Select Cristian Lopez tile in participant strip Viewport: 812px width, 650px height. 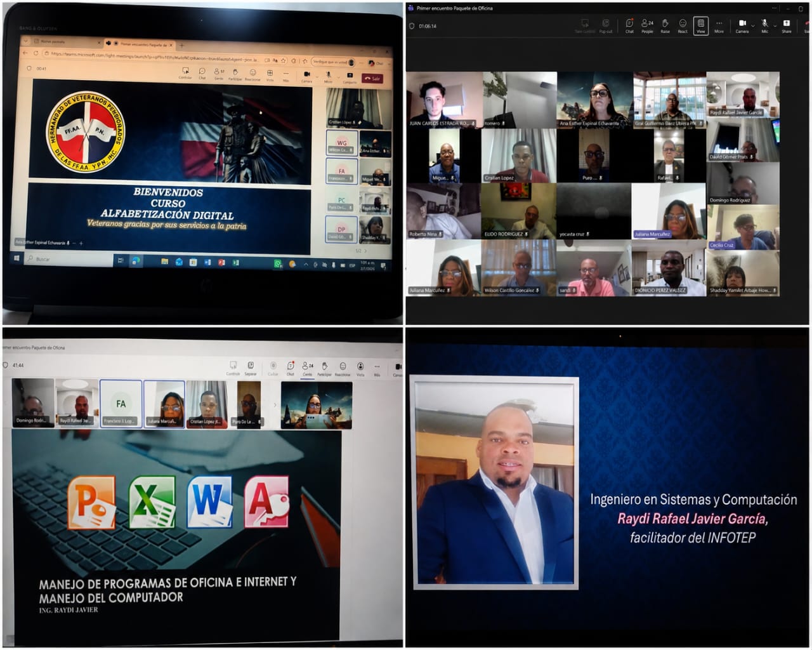pyautogui.click(x=207, y=404)
